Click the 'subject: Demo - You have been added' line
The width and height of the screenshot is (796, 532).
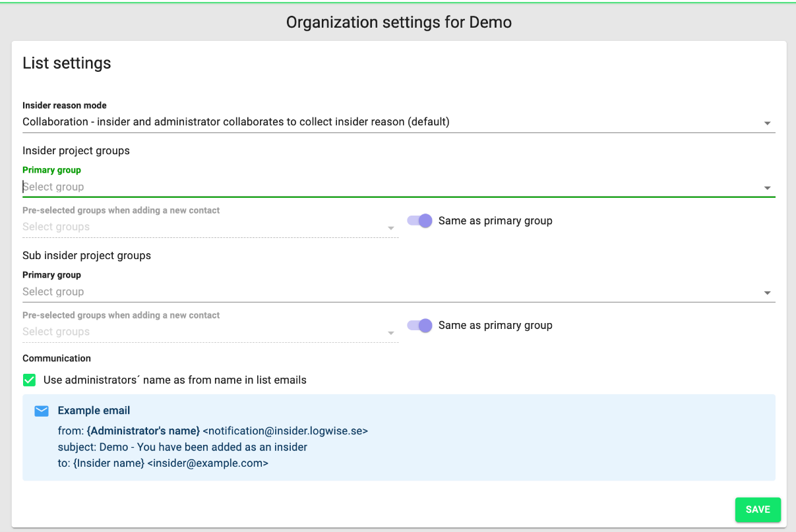183,447
